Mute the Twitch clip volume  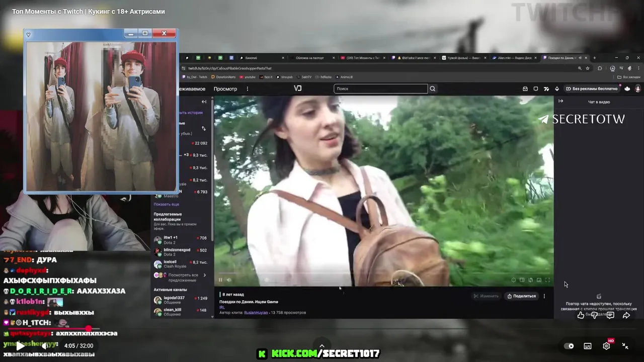coord(229,280)
